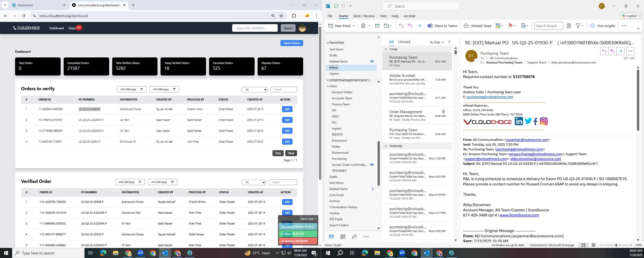The width and height of the screenshot is (644, 258).
Task: Click the Zoom icon in left taskbar
Action: click(140, 253)
